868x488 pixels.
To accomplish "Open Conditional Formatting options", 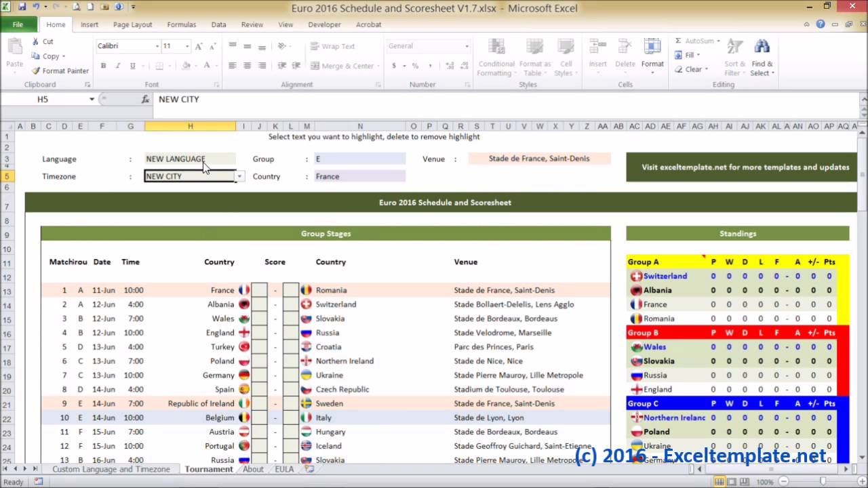I will tap(496, 57).
